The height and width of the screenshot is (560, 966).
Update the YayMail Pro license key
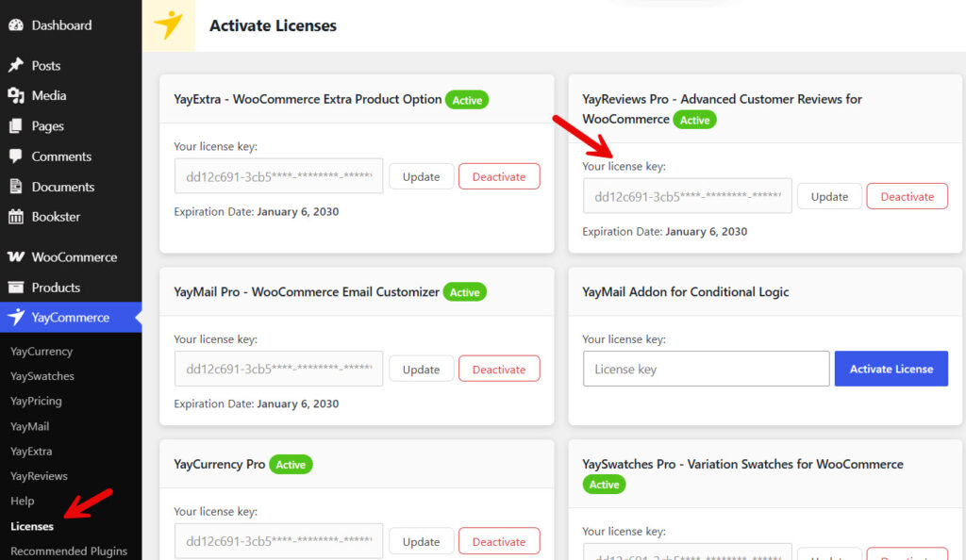(422, 370)
